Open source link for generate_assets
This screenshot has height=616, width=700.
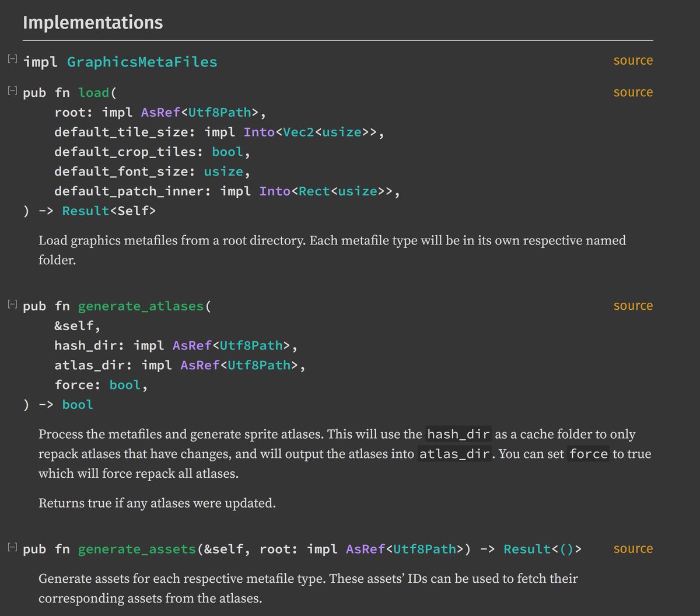633,548
